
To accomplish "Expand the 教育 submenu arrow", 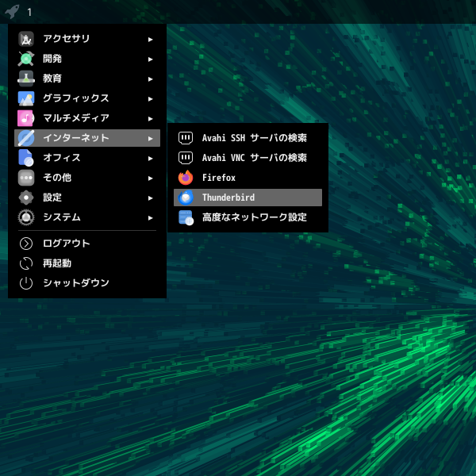I will [x=150, y=79].
